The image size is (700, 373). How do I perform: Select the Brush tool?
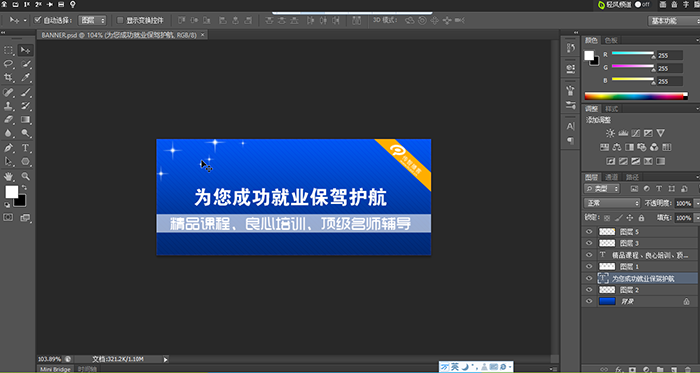[25, 92]
